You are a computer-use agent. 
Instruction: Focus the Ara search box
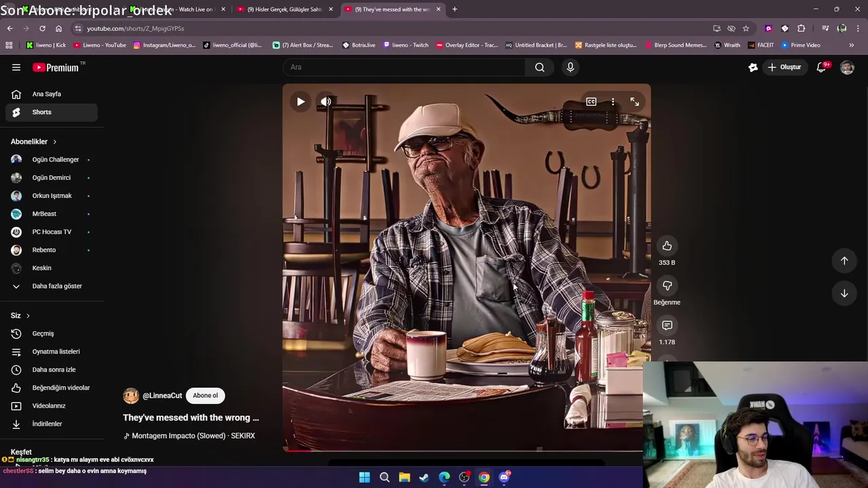(x=403, y=67)
